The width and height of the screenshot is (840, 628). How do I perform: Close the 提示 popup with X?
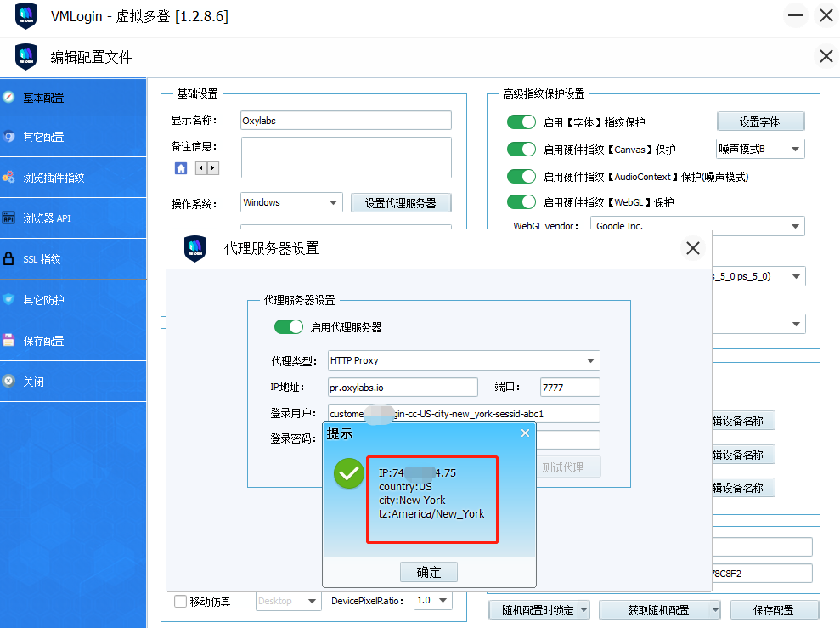pyautogui.click(x=525, y=433)
